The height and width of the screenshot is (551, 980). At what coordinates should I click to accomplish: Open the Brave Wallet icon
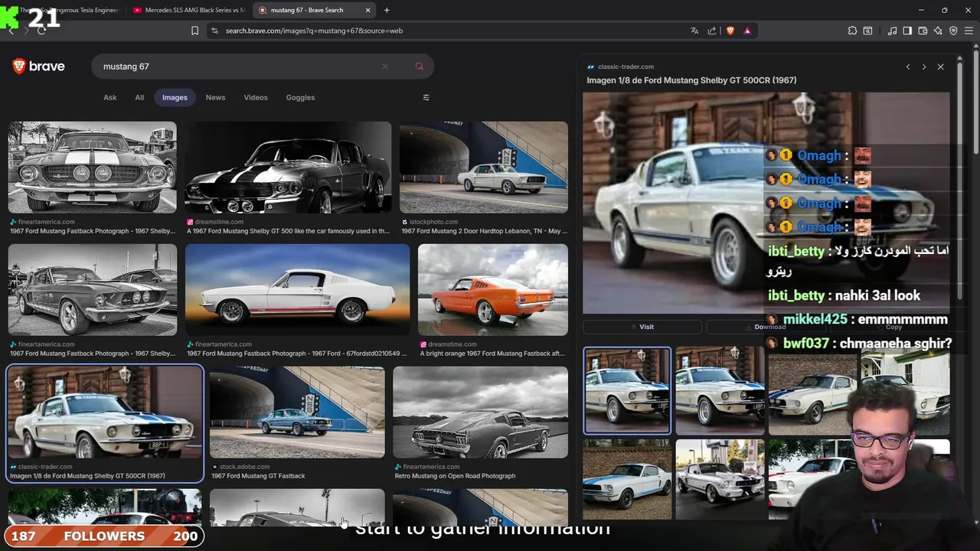tap(923, 31)
